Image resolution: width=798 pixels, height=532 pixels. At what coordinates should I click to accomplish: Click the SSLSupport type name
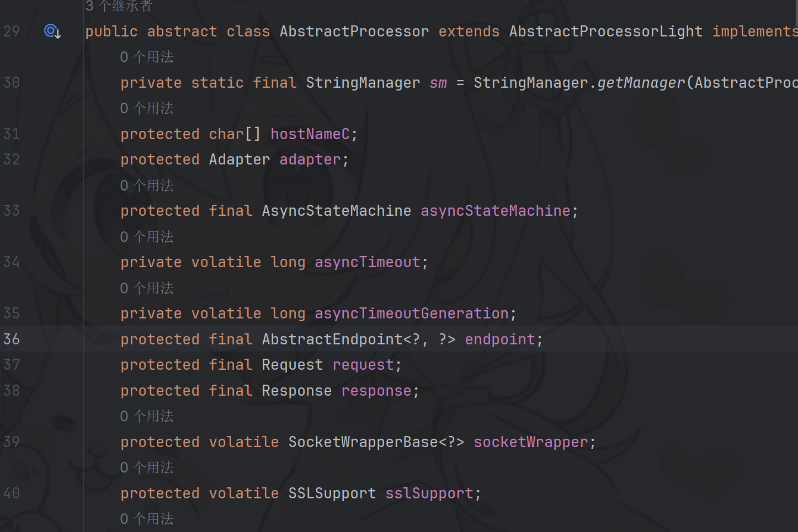pyautogui.click(x=332, y=493)
